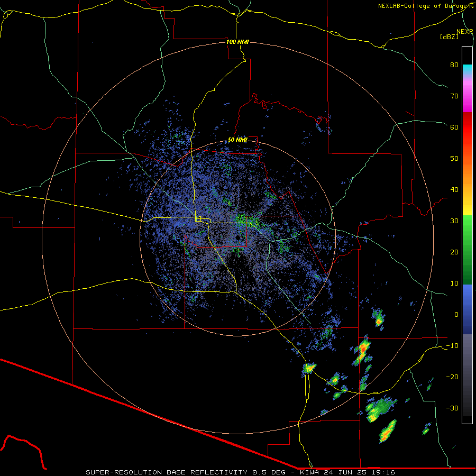Click the "30" value on dBZ scale
The height and width of the screenshot is (476, 476).
[x=454, y=221]
